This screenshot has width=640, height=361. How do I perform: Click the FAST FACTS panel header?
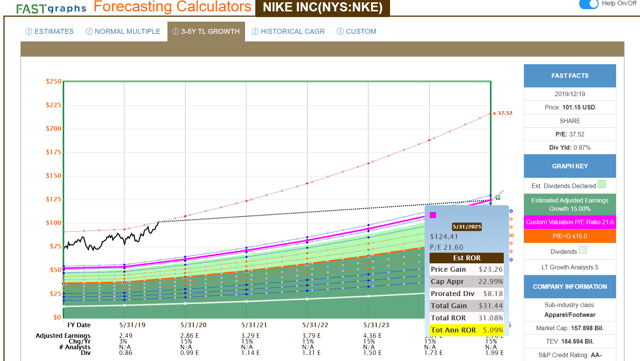(x=570, y=76)
